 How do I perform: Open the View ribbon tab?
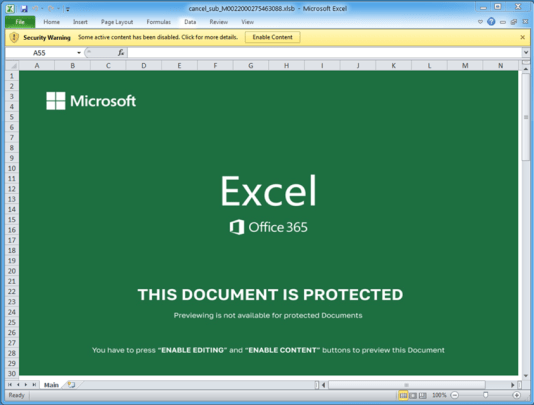[248, 22]
